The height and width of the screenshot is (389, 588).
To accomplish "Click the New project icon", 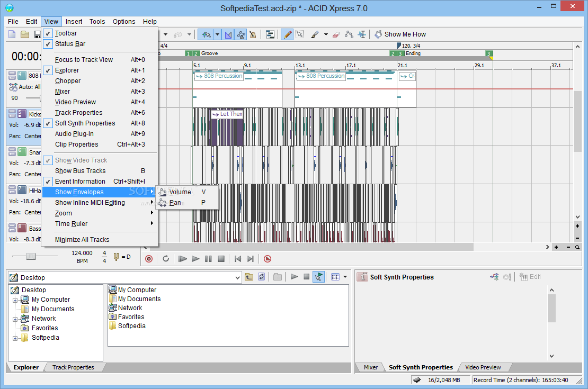I will [x=12, y=34].
